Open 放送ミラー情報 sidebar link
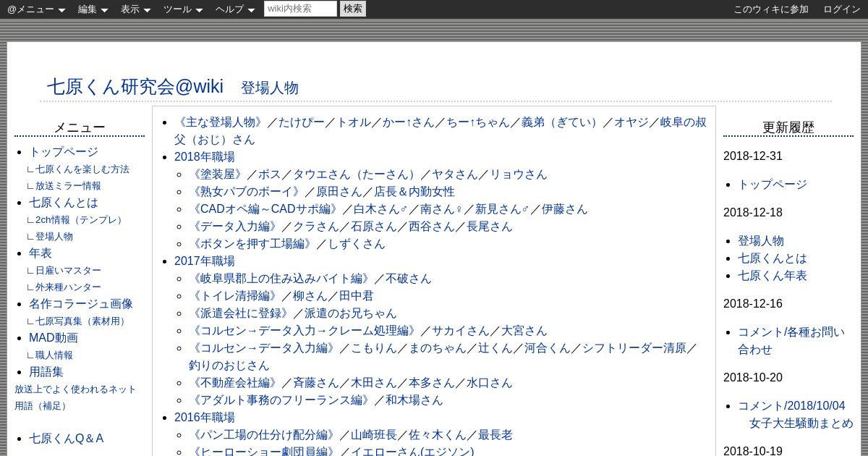This screenshot has width=868, height=456. click(x=68, y=186)
